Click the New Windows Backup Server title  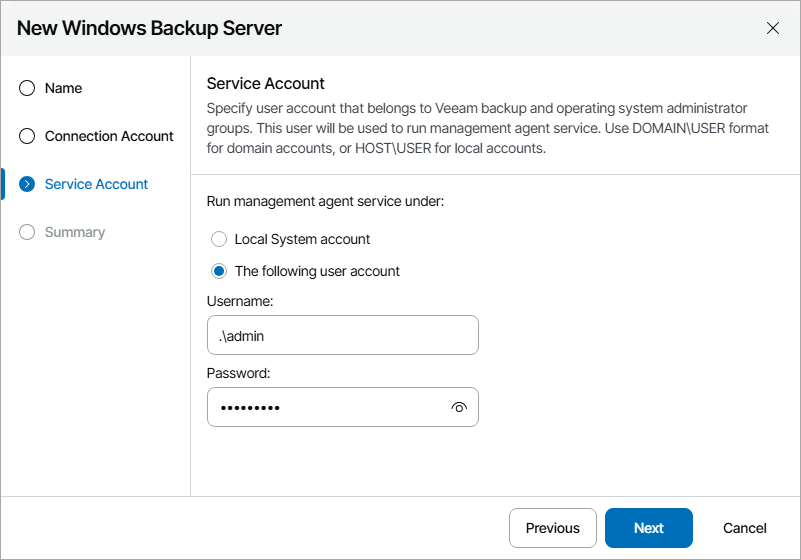click(150, 28)
